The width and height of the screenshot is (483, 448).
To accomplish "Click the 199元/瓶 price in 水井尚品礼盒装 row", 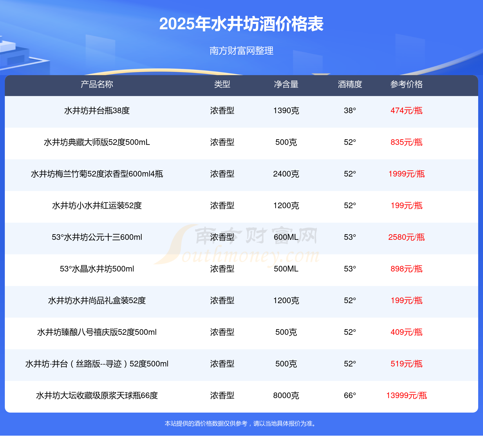I will coord(407,300).
